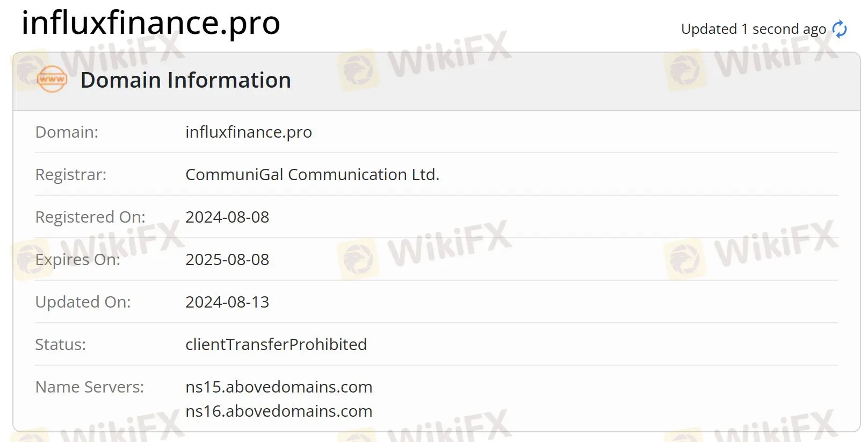Viewport: 868px width, 442px height.
Task: Select the domain value influxfinance.pro
Action: 249,132
